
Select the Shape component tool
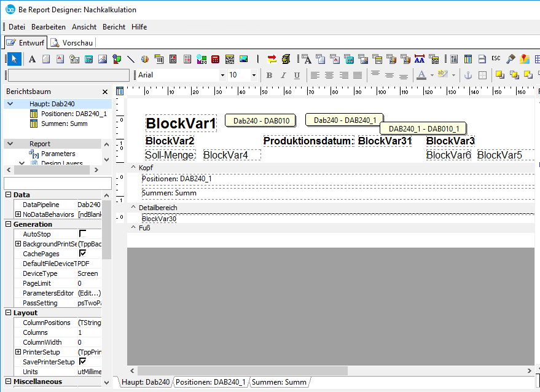pyautogui.click(x=117, y=59)
